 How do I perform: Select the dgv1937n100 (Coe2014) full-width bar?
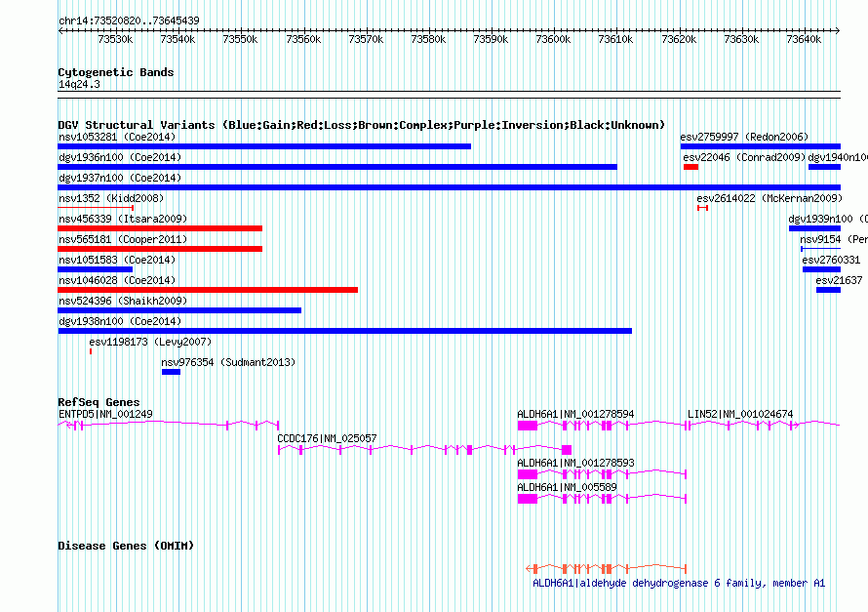(449, 187)
